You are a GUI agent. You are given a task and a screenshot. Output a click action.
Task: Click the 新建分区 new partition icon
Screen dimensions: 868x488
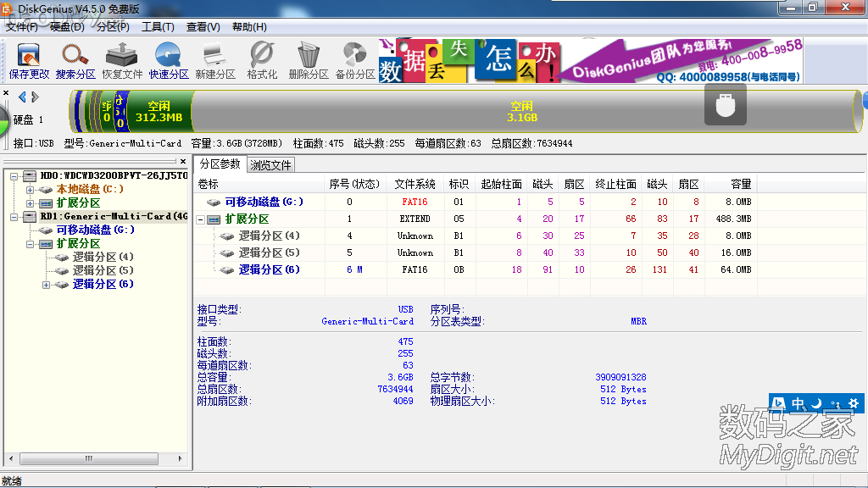pos(215,61)
